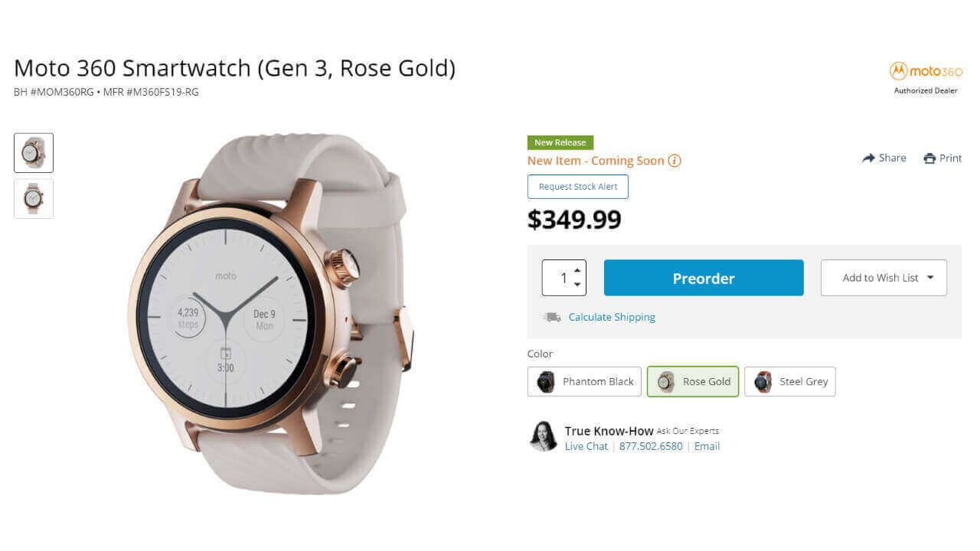
Task: Click the Share arrow icon
Action: click(868, 158)
